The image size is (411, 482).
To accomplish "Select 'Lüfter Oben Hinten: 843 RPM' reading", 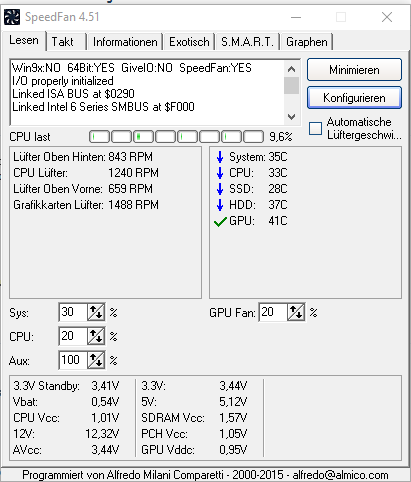I will click(x=83, y=157).
